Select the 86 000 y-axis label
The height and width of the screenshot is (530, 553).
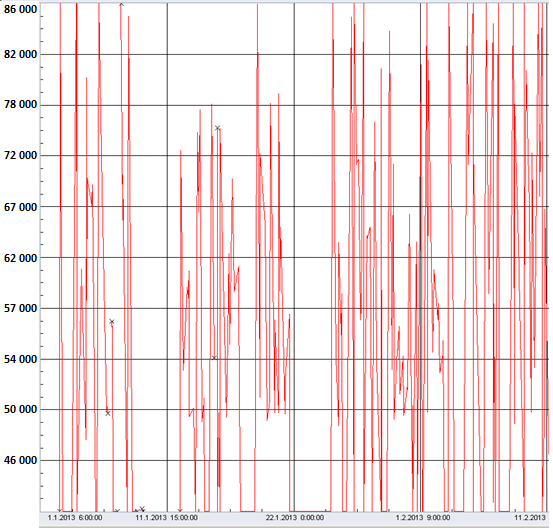[x=20, y=9]
